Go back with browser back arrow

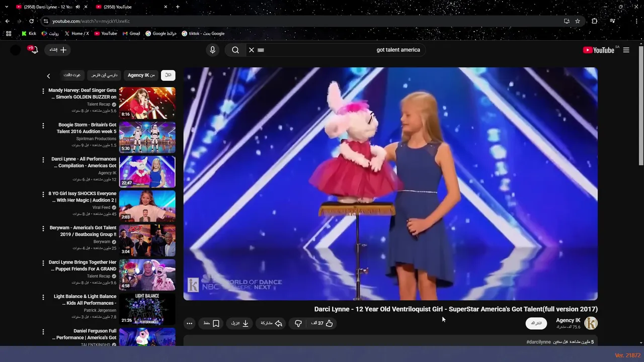coord(7,21)
